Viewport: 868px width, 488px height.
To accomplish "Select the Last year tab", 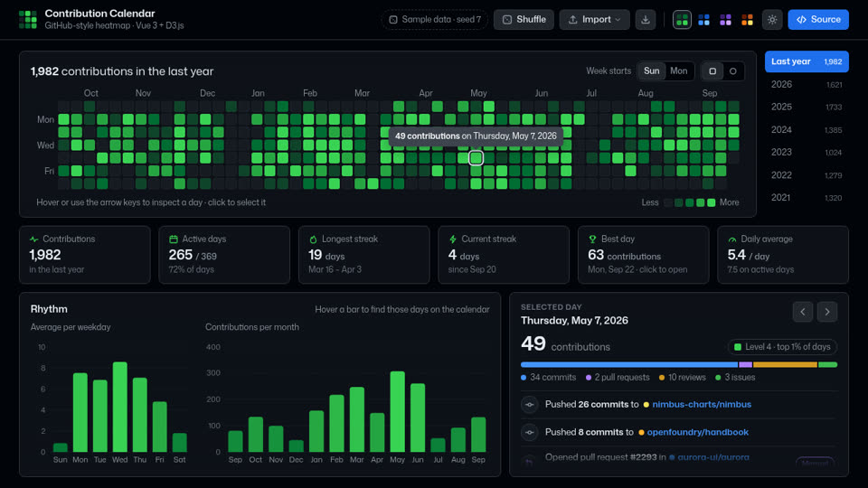I will pos(807,61).
